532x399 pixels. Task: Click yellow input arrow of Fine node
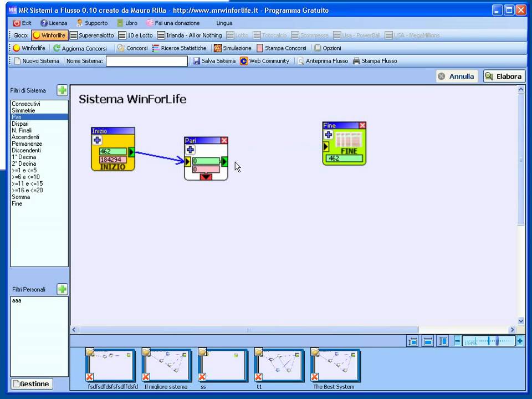click(x=326, y=146)
